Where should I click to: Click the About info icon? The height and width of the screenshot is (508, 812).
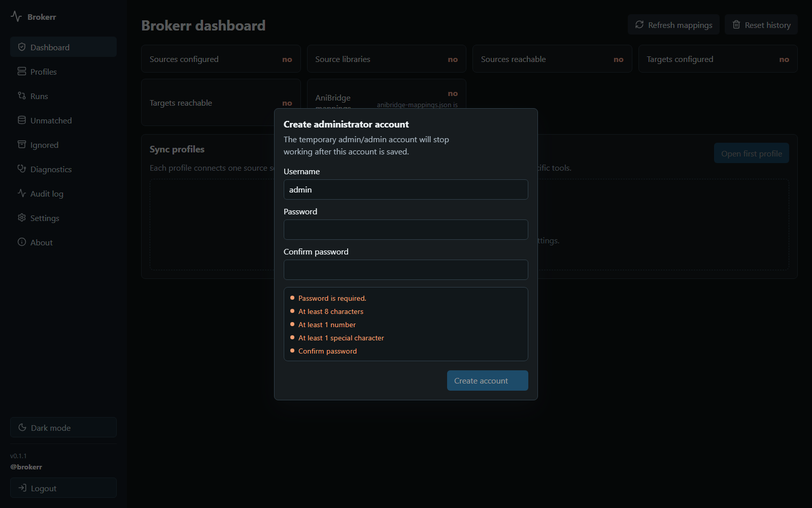[22, 242]
